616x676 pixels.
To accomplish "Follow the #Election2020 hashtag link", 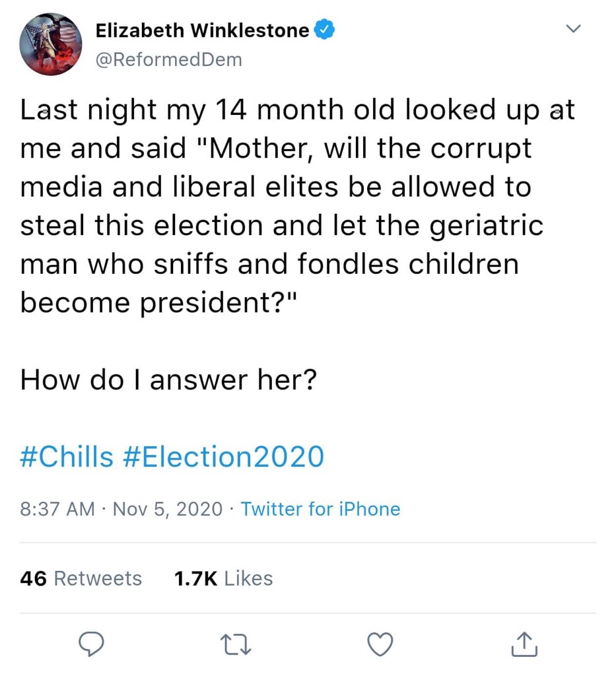I will pos(224,457).
